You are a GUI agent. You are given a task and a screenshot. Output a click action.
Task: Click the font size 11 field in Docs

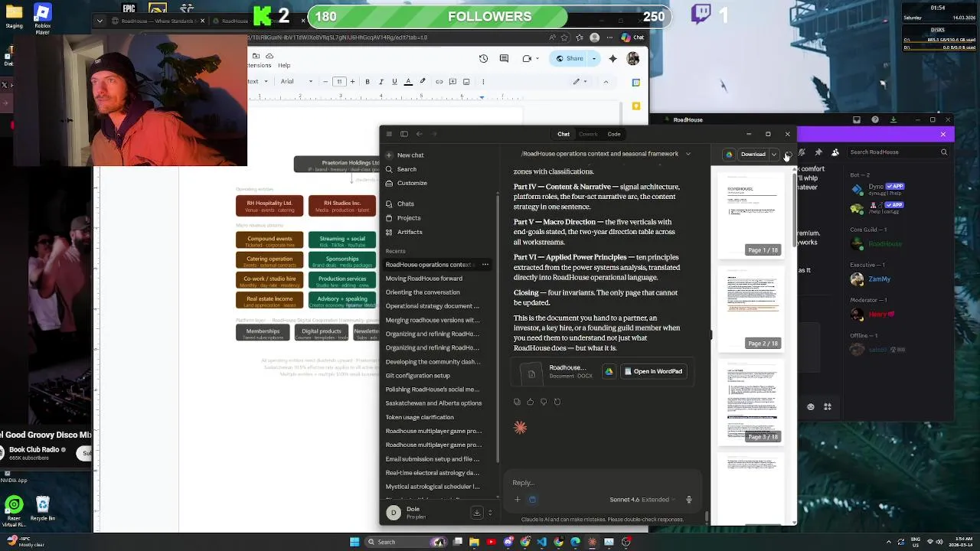click(x=339, y=82)
